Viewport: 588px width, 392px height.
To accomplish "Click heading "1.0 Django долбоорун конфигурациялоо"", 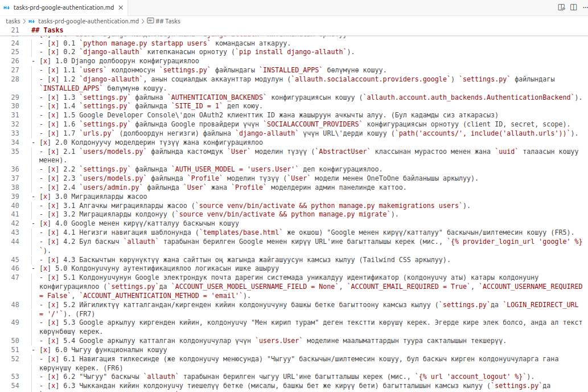I will [x=127, y=61].
